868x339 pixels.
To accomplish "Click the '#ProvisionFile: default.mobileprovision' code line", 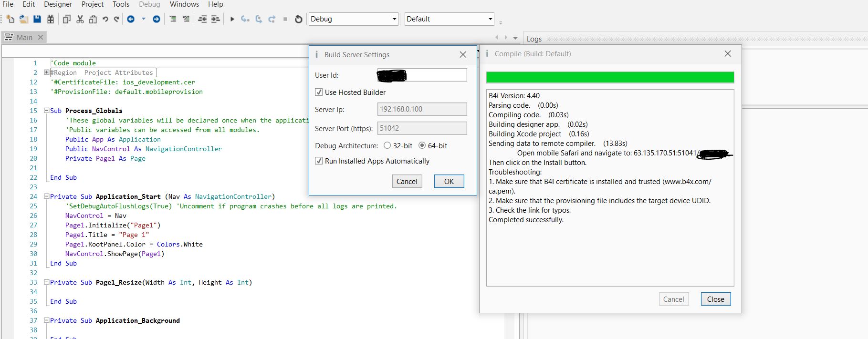I will click(x=126, y=92).
